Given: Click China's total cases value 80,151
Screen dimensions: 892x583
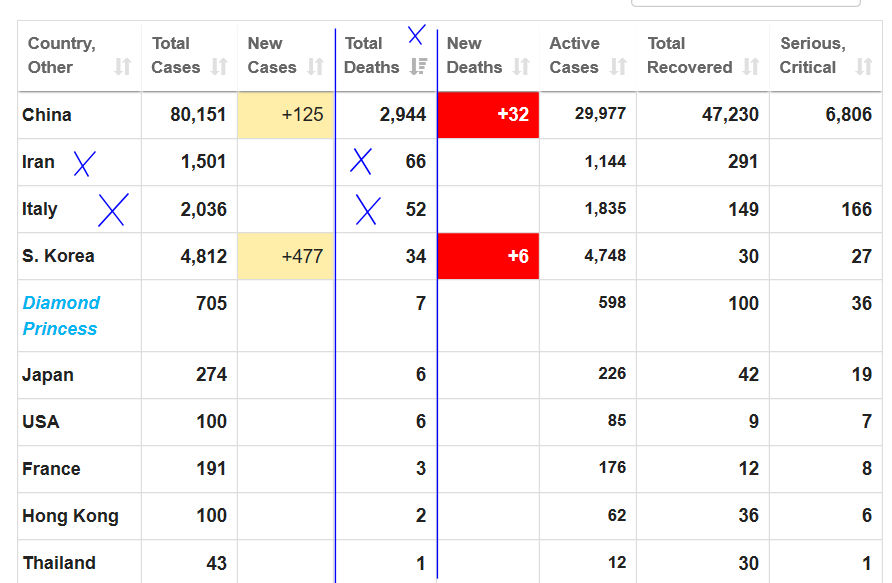Looking at the screenshot, I should (198, 115).
